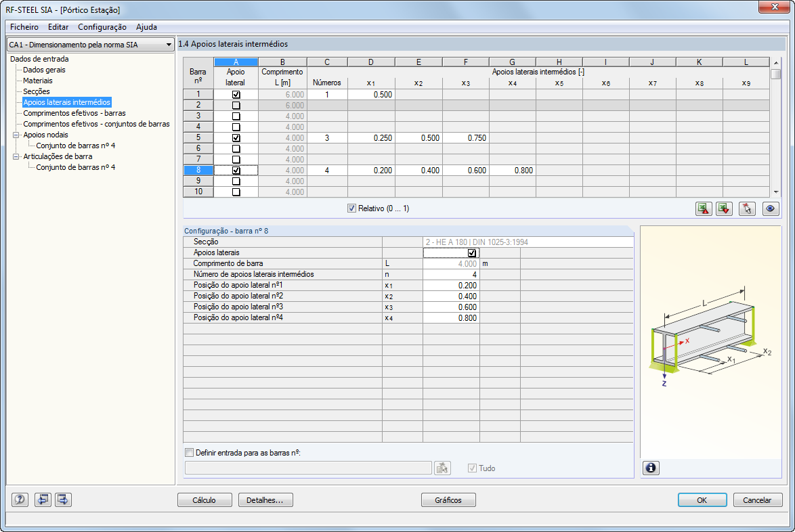Viewport: 795px width, 532px height.
Task: Select Dados gerais in the tree
Action: pyautogui.click(x=44, y=70)
